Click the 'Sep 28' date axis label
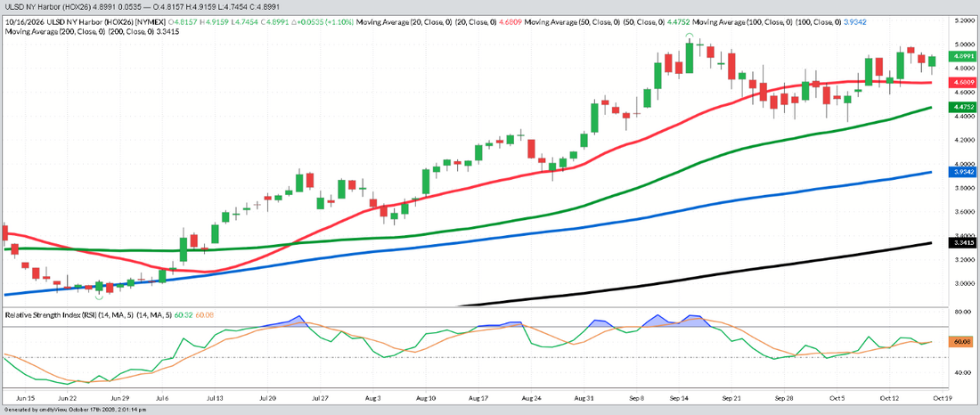980x415 pixels. (784, 396)
